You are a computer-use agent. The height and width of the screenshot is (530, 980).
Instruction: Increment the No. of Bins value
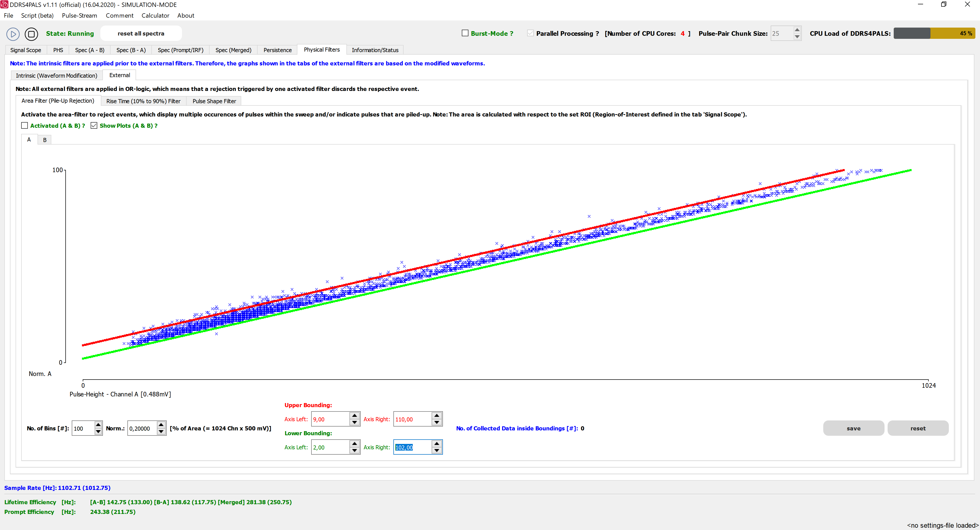click(x=98, y=425)
